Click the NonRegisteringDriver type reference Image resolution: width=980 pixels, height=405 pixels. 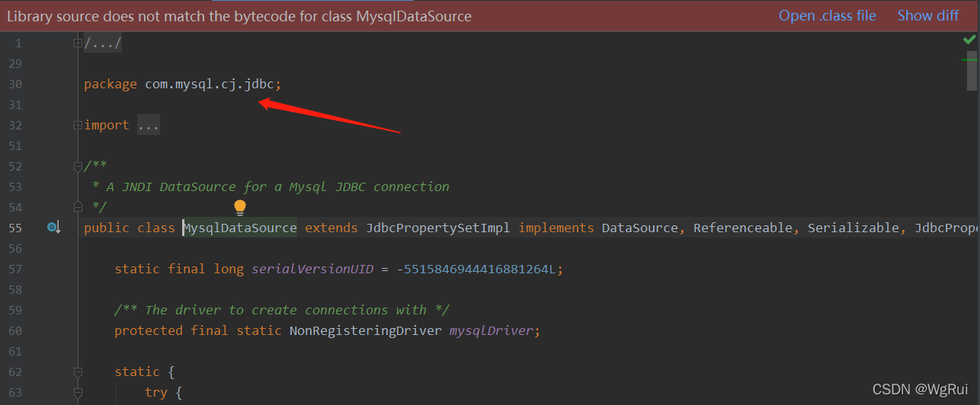(365, 330)
